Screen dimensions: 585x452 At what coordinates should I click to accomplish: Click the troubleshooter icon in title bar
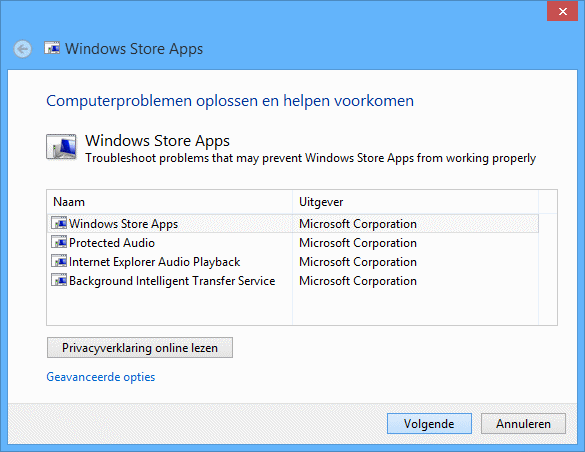[x=52, y=48]
